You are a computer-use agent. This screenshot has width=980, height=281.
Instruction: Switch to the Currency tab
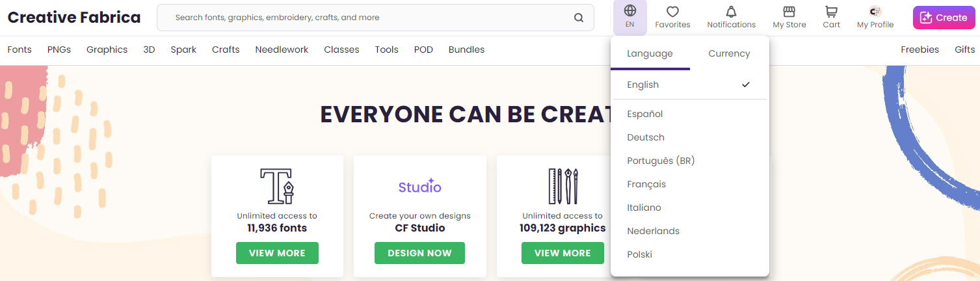coord(729,53)
